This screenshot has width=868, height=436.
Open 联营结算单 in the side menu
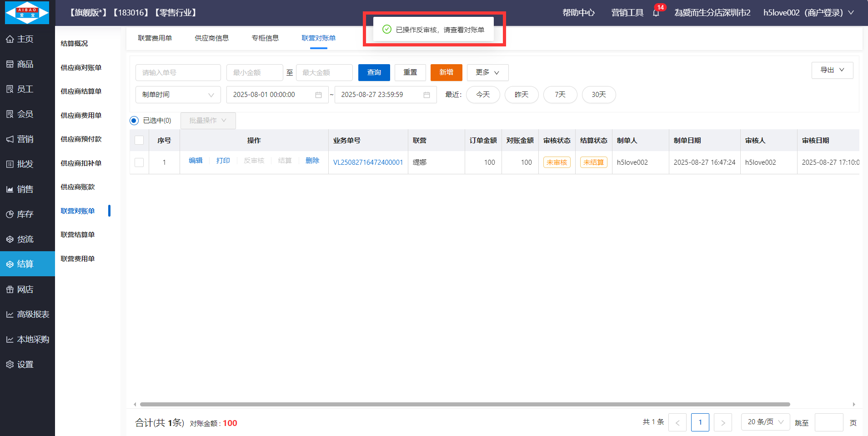coord(78,235)
